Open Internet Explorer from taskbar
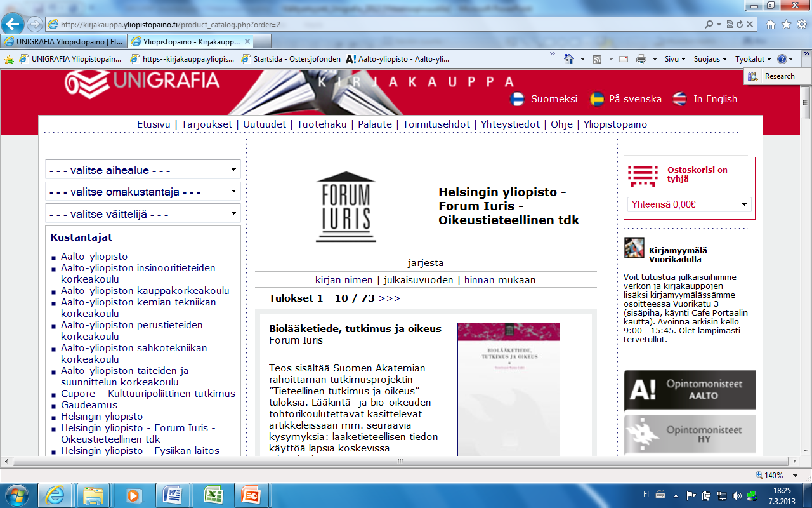Viewport: 812px width, 508px height. (x=55, y=495)
